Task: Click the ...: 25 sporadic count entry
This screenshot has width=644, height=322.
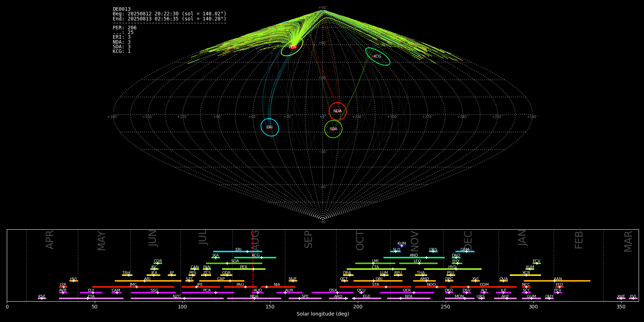Action: tap(123, 32)
